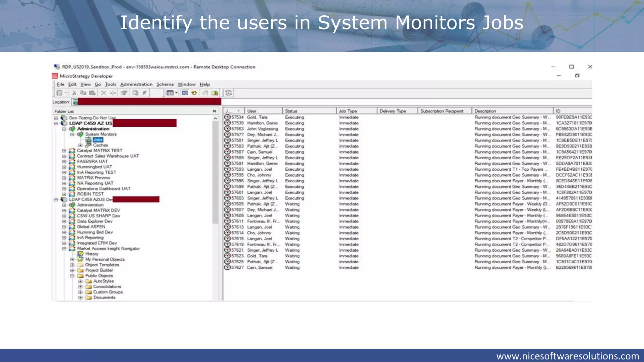This screenshot has width=644, height=362.
Task: Select Operations Dashboard UAT project
Action: [x=104, y=189]
